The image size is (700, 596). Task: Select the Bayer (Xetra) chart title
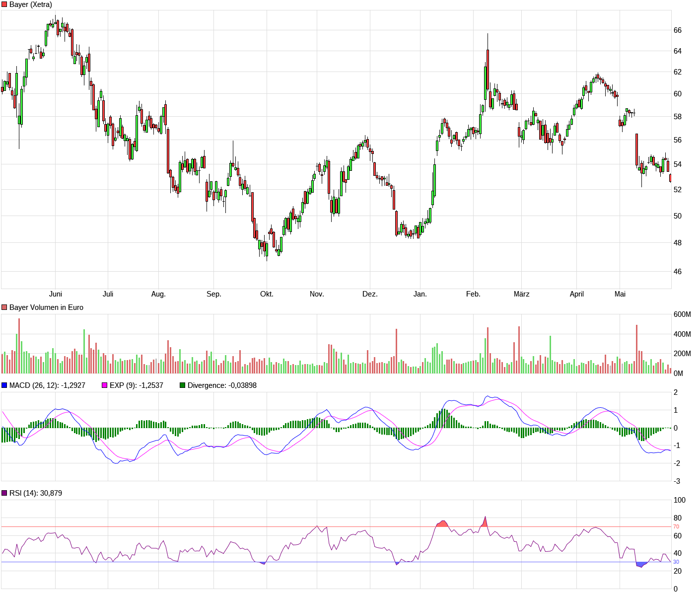click(x=31, y=4)
